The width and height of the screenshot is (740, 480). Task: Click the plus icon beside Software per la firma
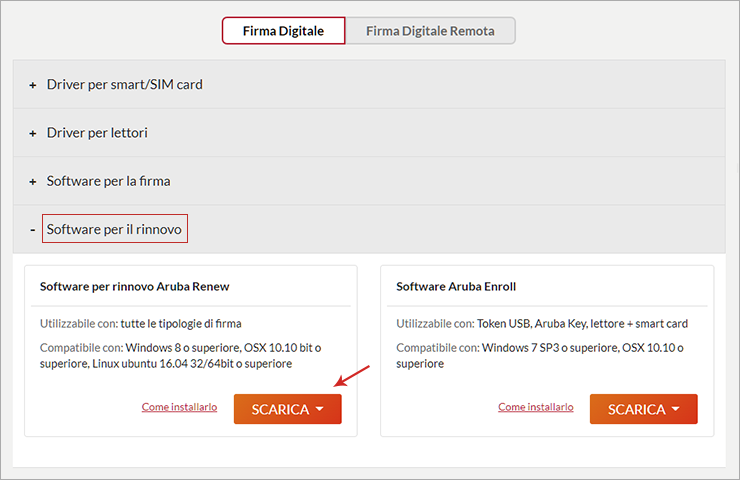(33, 182)
